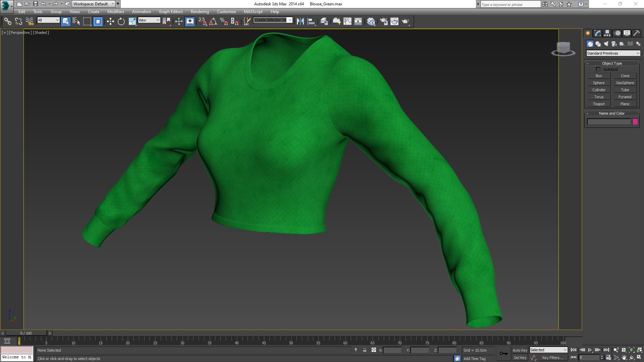Screen dimensions: 644x362
Task: Activate the Select Object tool
Action: [x=66, y=21]
